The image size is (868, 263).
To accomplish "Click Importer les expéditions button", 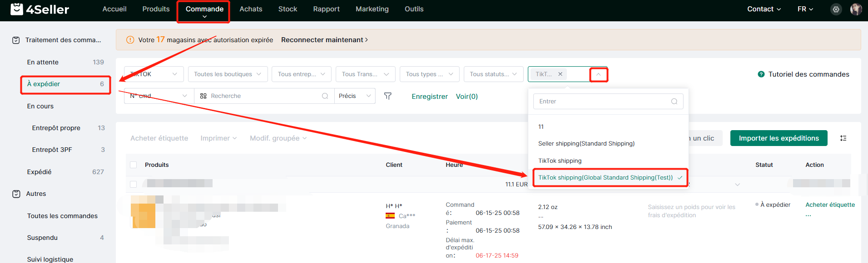I will 779,138.
